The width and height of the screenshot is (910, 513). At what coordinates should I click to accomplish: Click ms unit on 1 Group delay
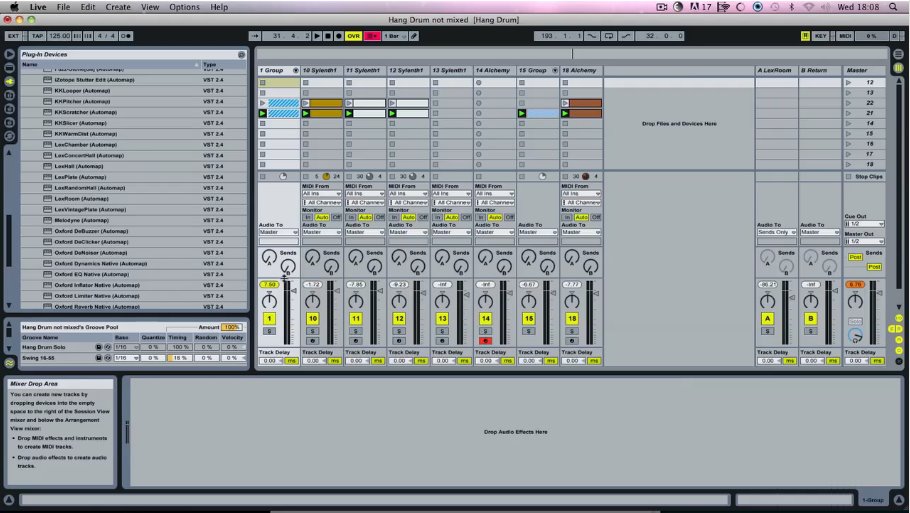[x=291, y=361]
